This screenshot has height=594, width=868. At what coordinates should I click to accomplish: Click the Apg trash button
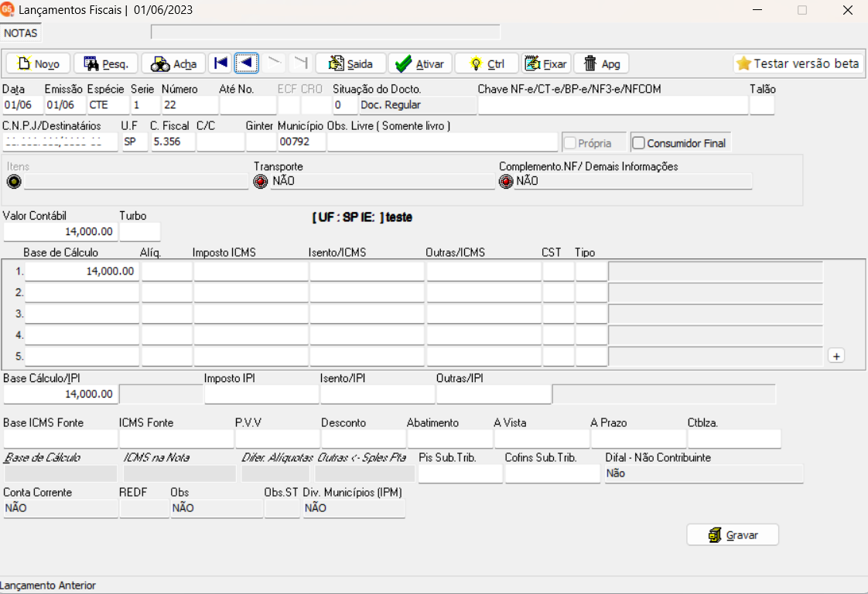(602, 63)
